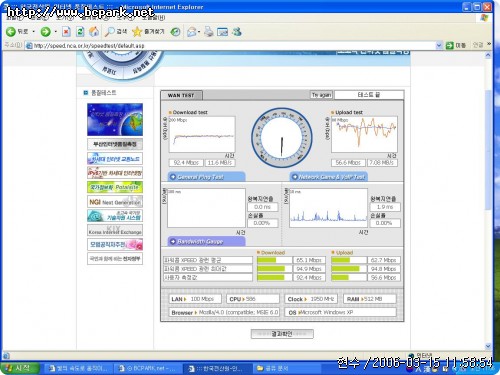Open the earth and space banner image

pyautogui.click(x=115, y=119)
